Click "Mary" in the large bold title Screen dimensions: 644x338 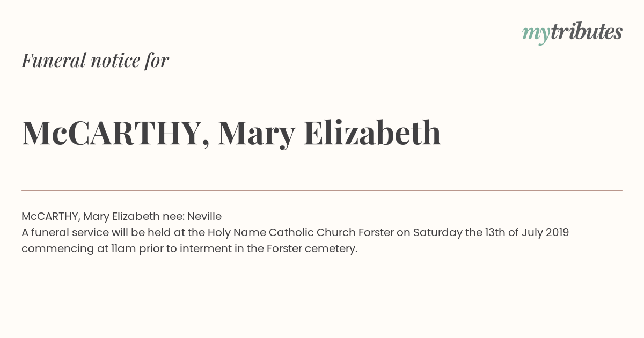257,134
